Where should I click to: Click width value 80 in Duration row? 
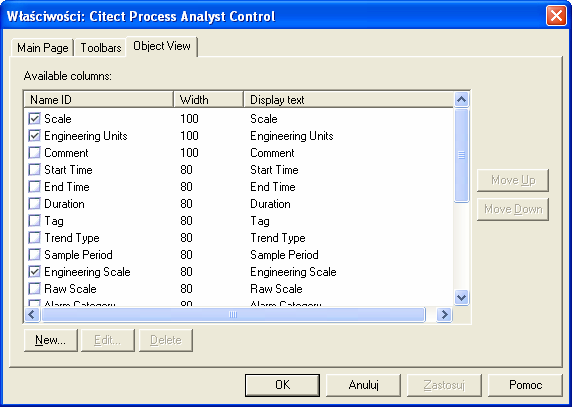pos(186,204)
